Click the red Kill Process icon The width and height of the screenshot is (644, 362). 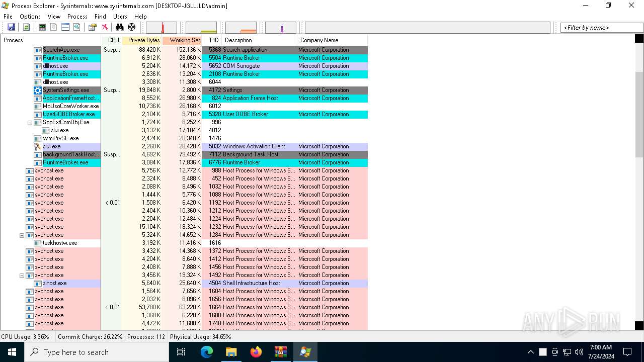(x=105, y=27)
